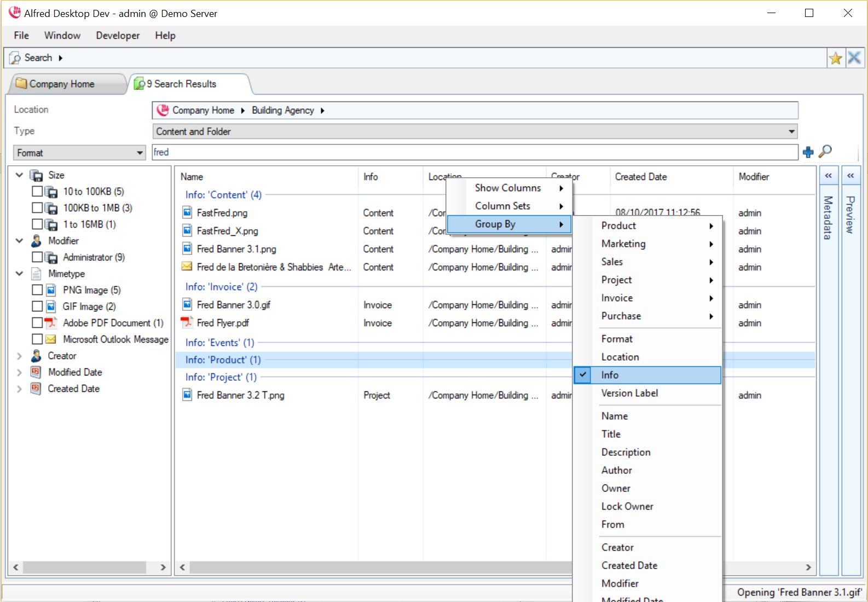This screenshot has height=602, width=868.
Task: Click the blue plus add-criteria icon
Action: (808, 153)
